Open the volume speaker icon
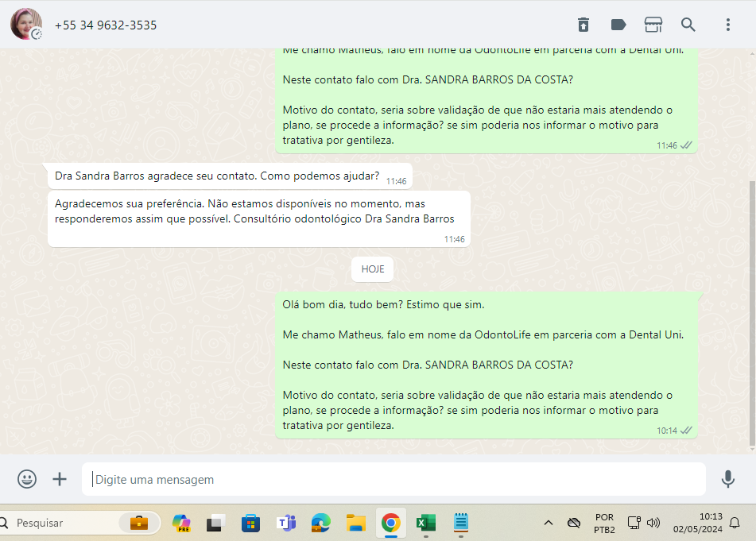Viewport: 756px width, 541px height. pyautogui.click(x=653, y=523)
